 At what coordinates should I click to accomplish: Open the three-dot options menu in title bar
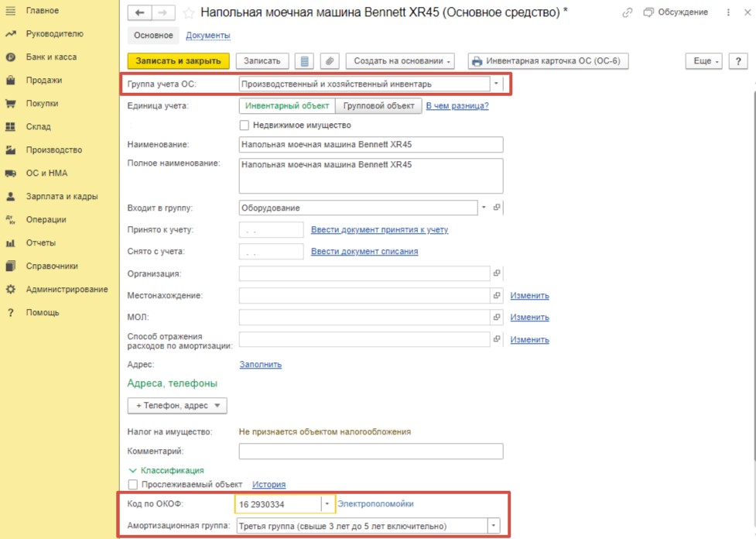(x=728, y=12)
